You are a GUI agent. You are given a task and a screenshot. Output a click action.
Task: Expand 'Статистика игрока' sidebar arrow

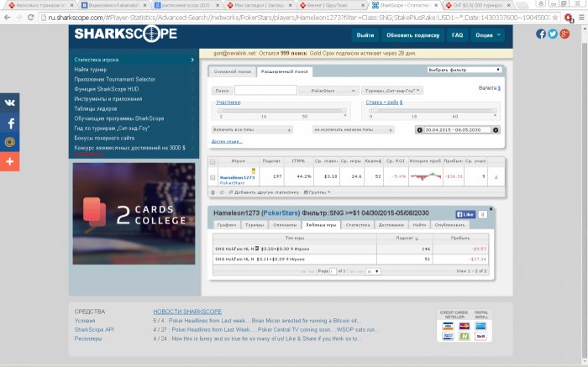pyautogui.click(x=192, y=60)
